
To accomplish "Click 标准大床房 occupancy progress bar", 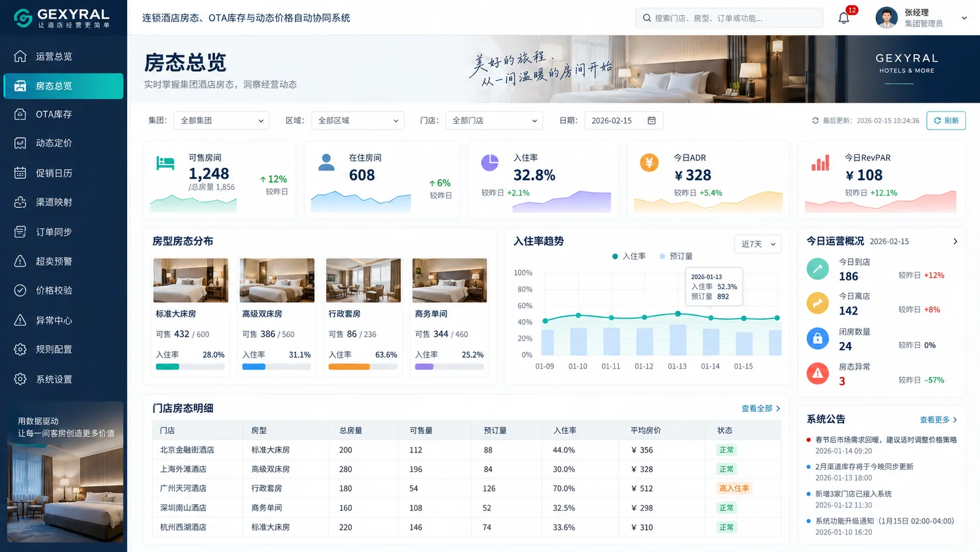I will (190, 367).
